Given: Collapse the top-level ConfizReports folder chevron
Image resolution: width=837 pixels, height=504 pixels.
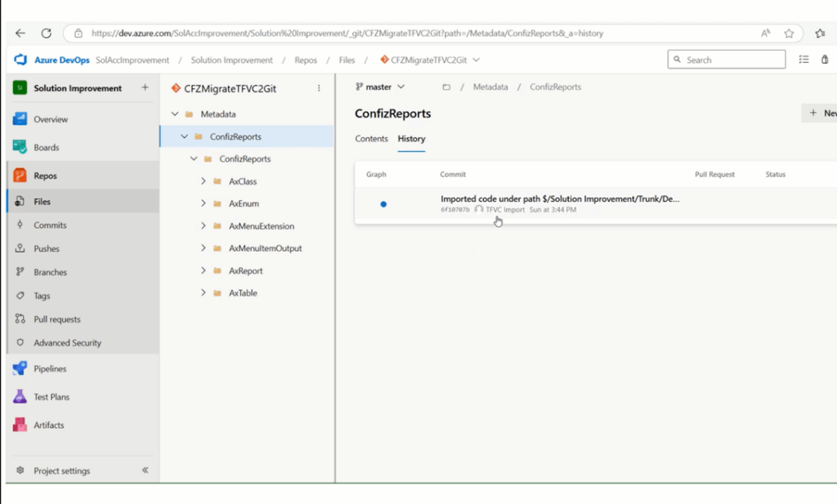Looking at the screenshot, I should pyautogui.click(x=184, y=136).
